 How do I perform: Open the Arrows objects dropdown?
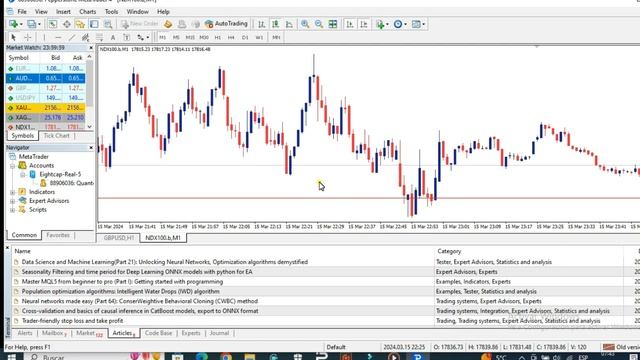[x=147, y=38]
